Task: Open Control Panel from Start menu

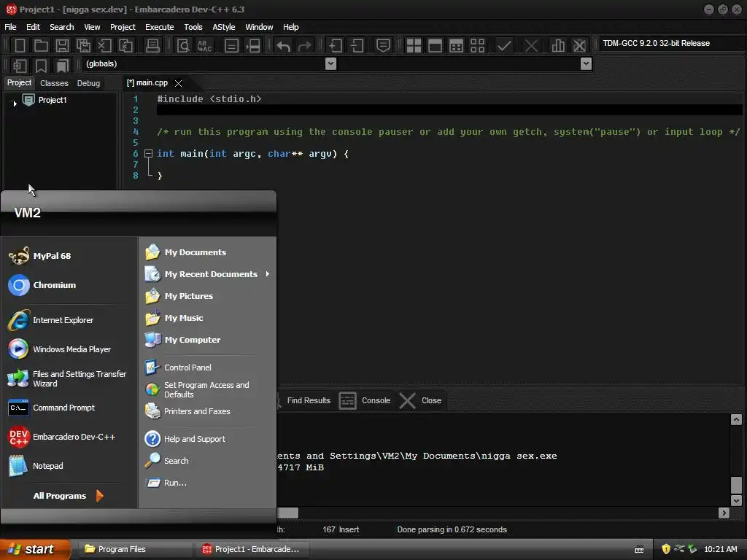Action: coord(188,367)
